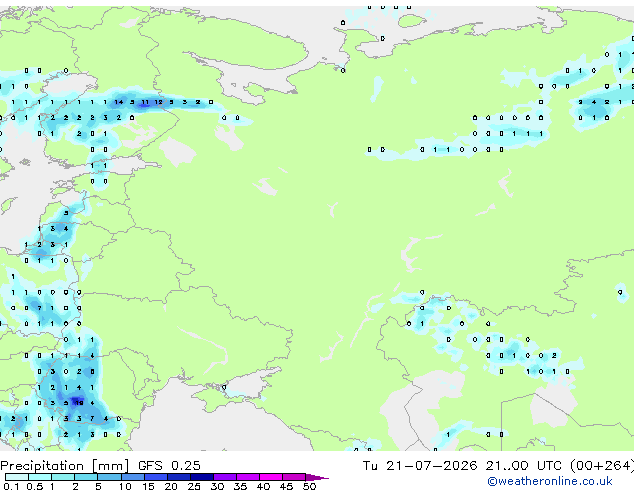This screenshot has height=490, width=634.
Task: Select the 1–2 mm legend color box
Action: [x=63, y=477]
